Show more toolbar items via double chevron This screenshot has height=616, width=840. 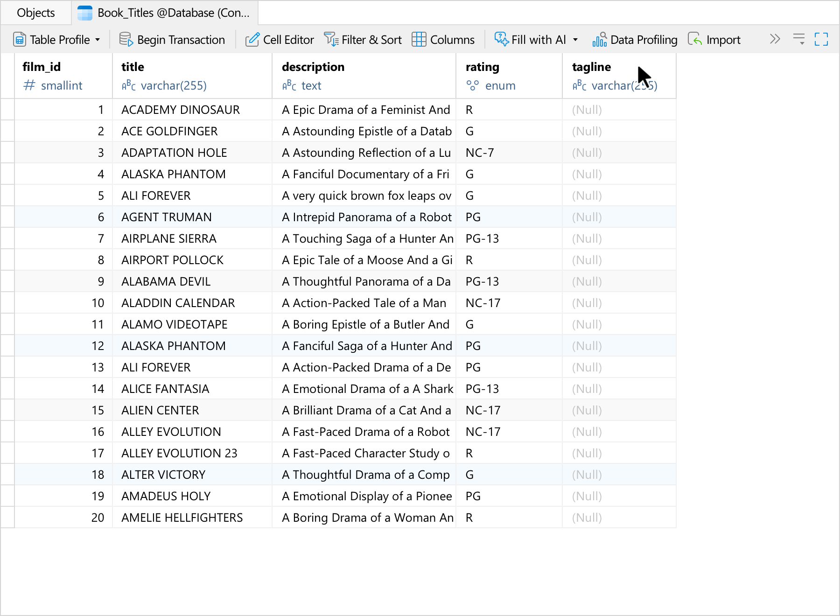tap(775, 39)
